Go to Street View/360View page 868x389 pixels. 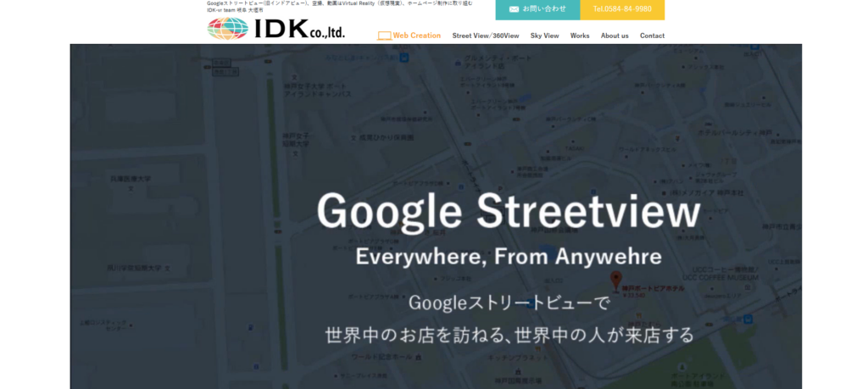pos(485,36)
